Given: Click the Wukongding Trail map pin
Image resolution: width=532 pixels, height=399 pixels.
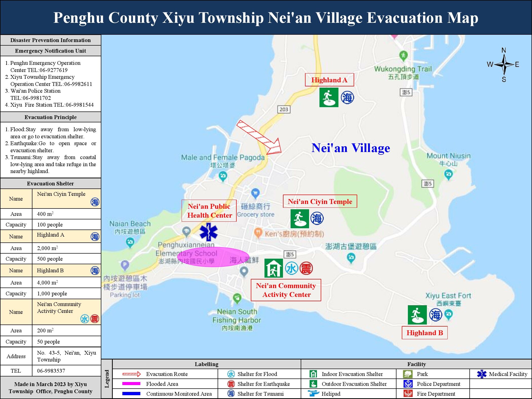Looking at the screenshot, I should (x=403, y=55).
